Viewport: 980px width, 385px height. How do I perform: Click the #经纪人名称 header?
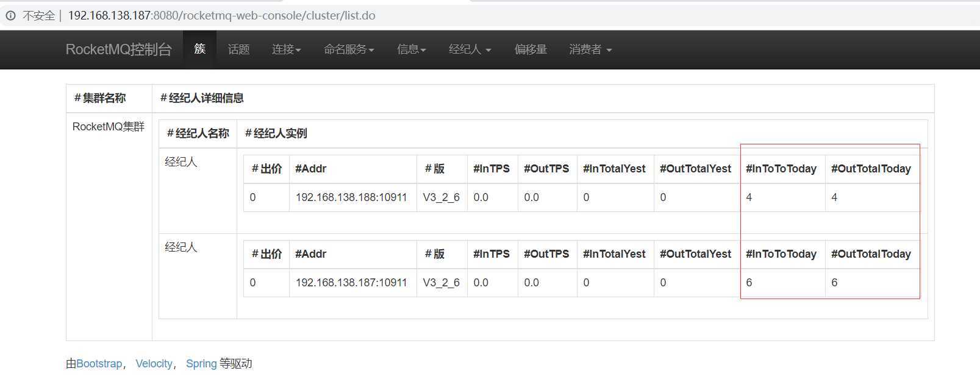(198, 133)
